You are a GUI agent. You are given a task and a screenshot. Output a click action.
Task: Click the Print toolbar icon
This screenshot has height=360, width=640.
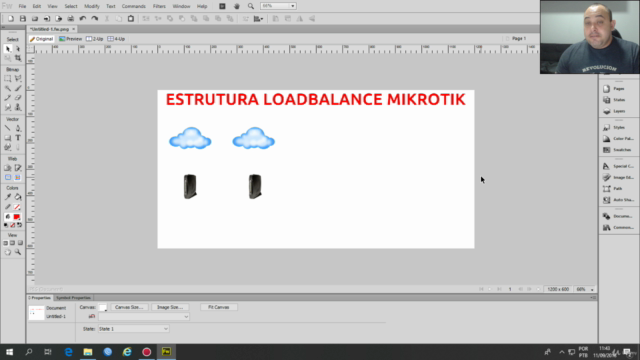tap(71, 18)
